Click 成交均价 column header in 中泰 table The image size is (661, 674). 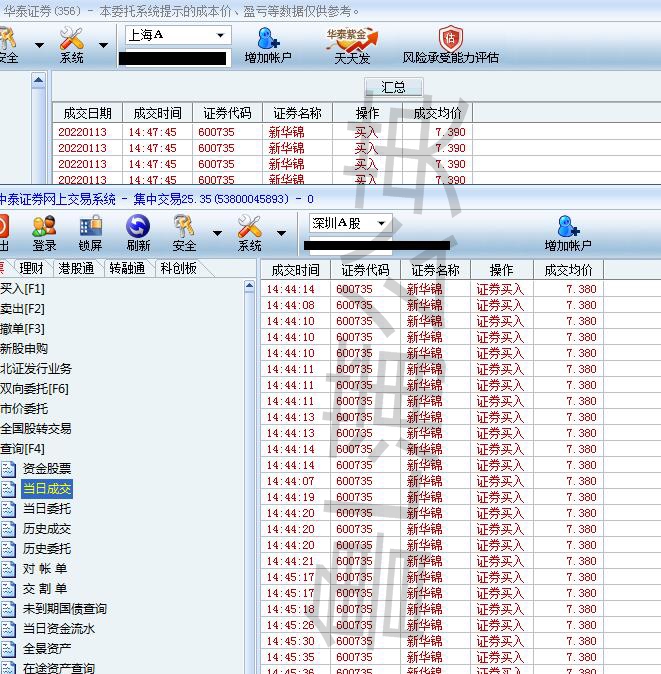point(568,270)
